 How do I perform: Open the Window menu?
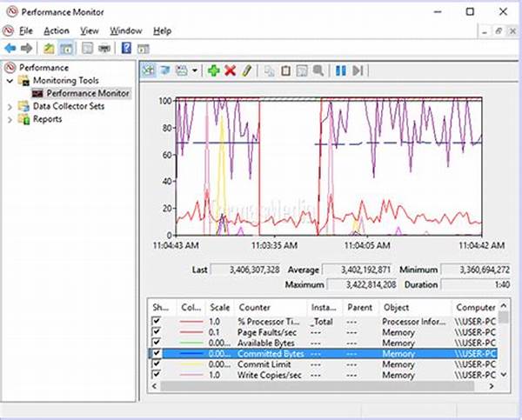point(126,31)
